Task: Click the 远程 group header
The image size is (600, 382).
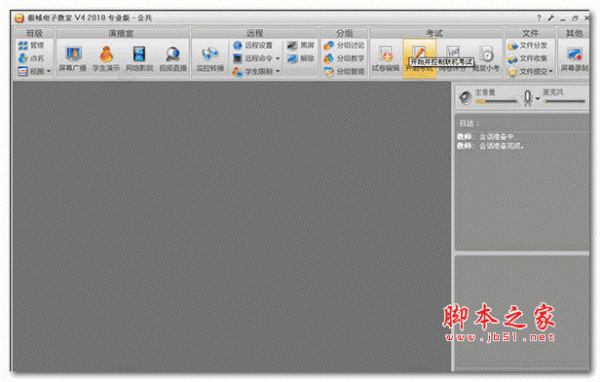Action: pyautogui.click(x=255, y=33)
